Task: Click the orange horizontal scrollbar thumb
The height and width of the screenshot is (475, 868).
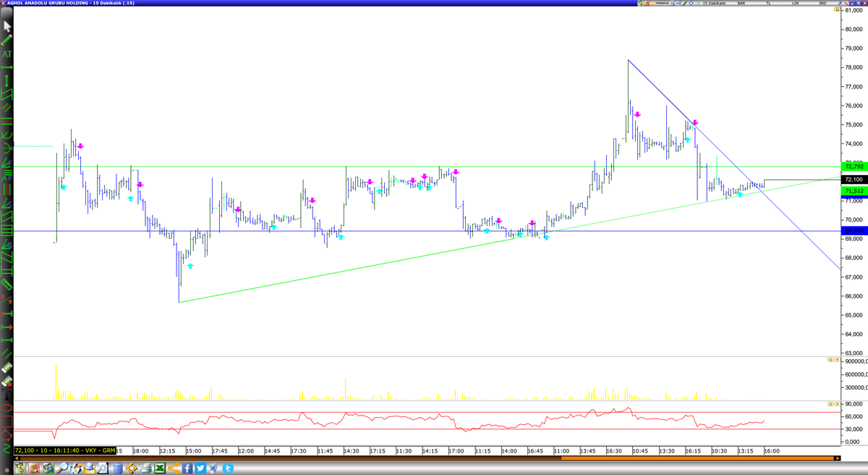Action: 697,458
